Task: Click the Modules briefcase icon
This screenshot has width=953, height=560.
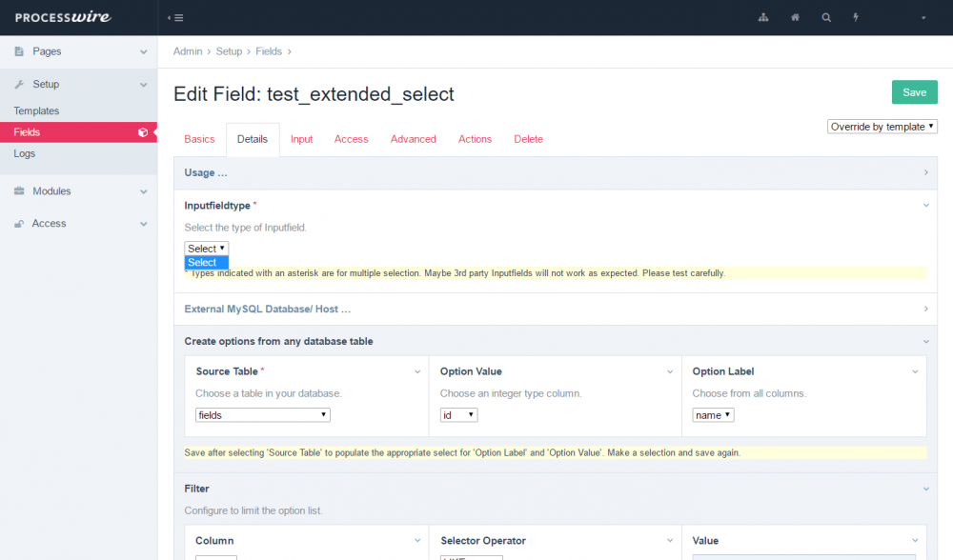Action: pyautogui.click(x=20, y=191)
